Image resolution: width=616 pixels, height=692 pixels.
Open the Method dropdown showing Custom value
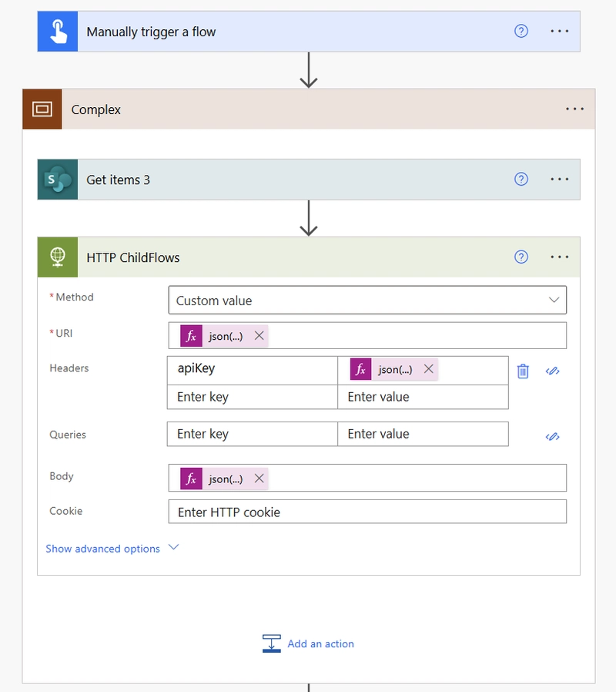(x=367, y=300)
